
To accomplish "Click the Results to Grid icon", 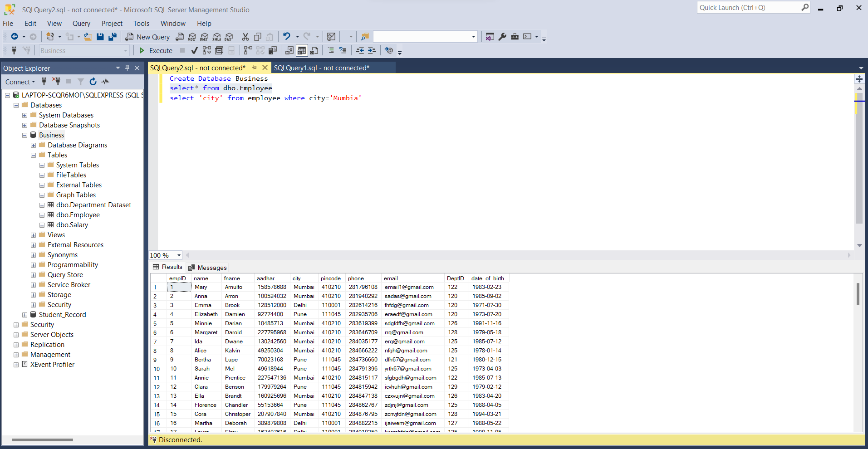I will [x=301, y=50].
